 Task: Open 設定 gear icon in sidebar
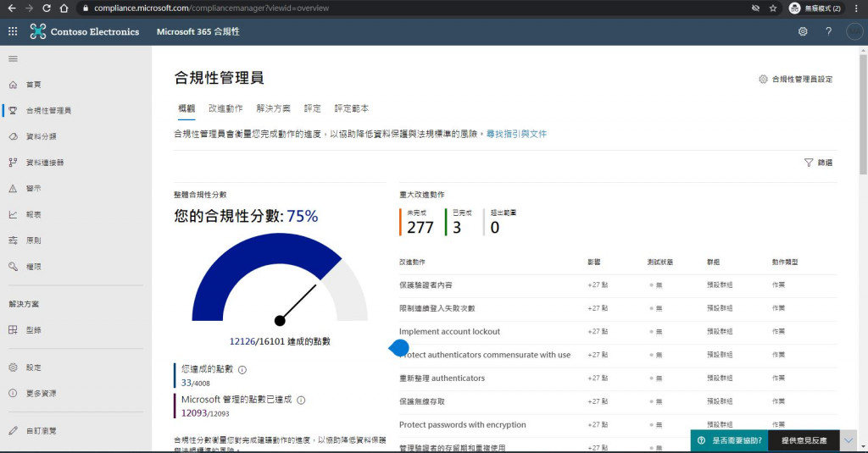13,367
